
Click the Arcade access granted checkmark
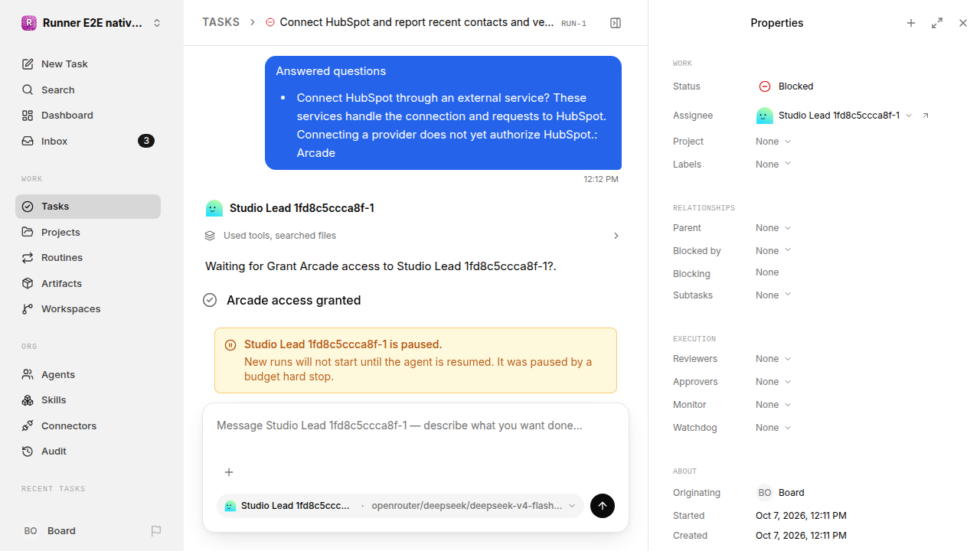coord(210,300)
